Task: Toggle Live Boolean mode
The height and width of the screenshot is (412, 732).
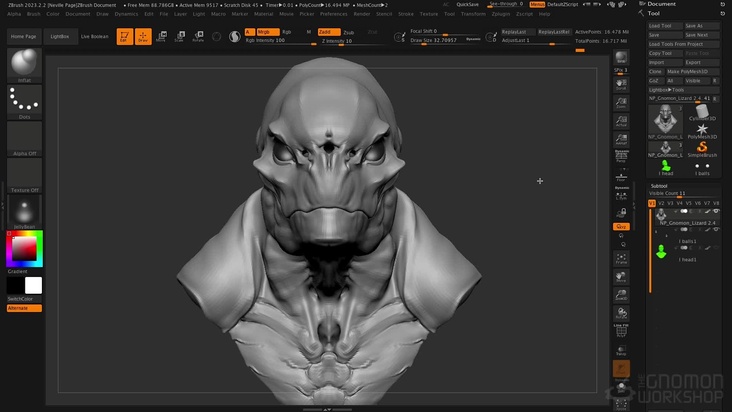Action: (x=95, y=36)
